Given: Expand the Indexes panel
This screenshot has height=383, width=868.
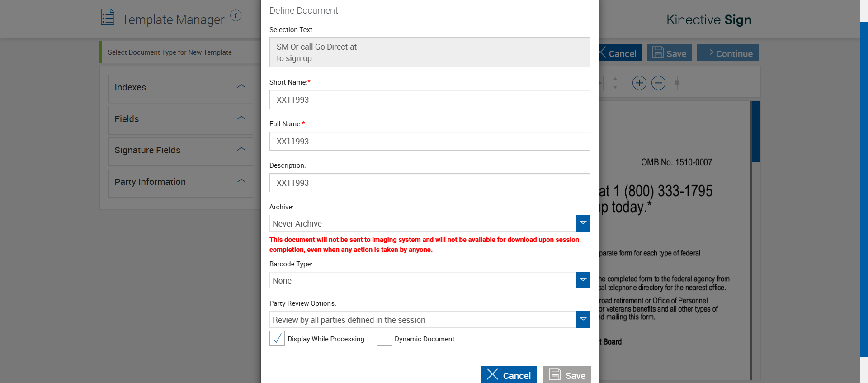Looking at the screenshot, I should (x=241, y=86).
